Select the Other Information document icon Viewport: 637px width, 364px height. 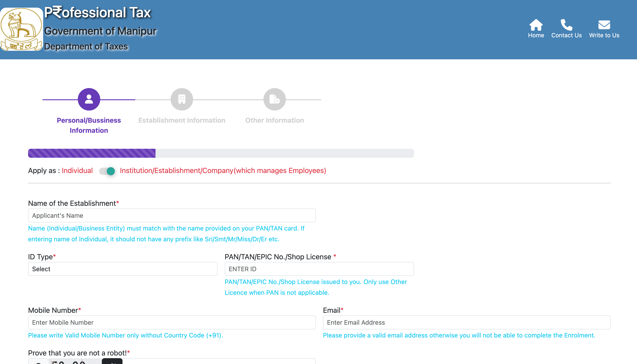(274, 99)
